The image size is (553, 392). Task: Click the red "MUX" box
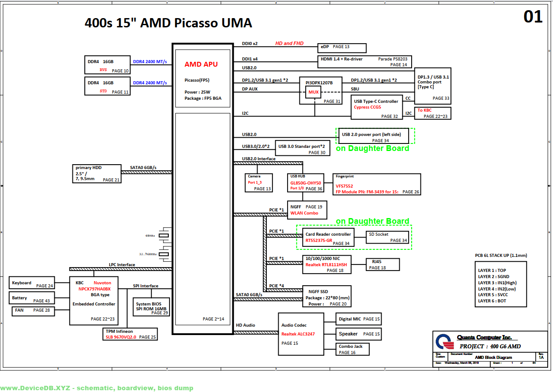[314, 92]
